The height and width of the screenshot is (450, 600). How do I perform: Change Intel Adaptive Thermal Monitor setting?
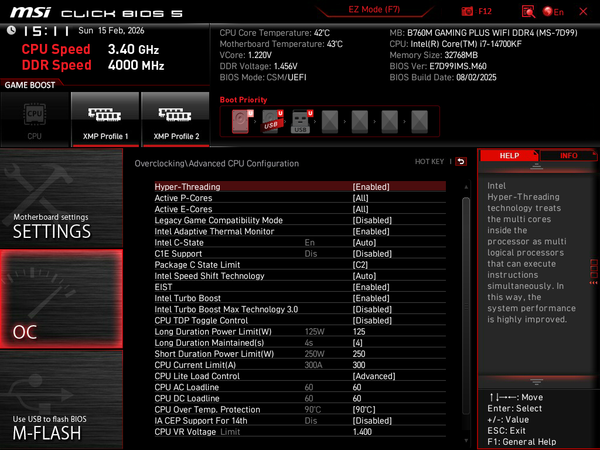[300, 231]
